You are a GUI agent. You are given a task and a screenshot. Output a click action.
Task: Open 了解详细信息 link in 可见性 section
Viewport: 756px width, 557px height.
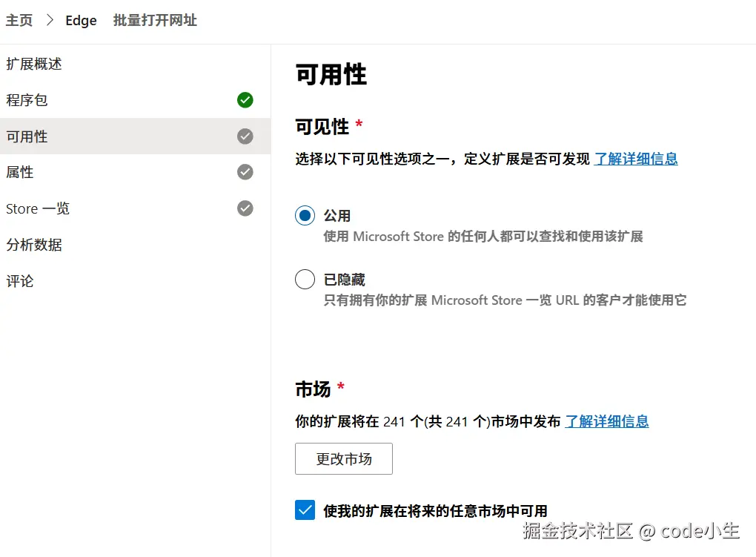[x=636, y=159]
